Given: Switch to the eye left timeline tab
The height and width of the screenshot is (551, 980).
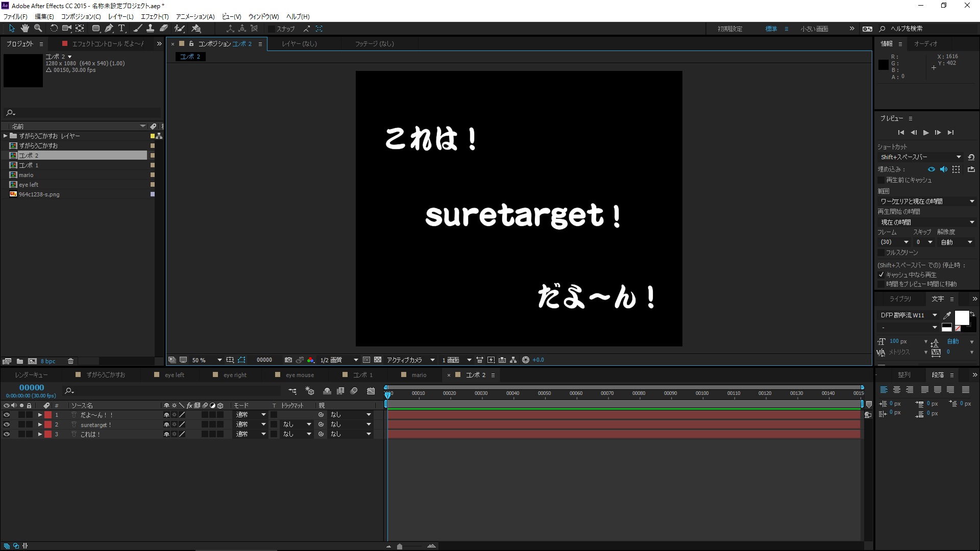Looking at the screenshot, I should coord(174,375).
